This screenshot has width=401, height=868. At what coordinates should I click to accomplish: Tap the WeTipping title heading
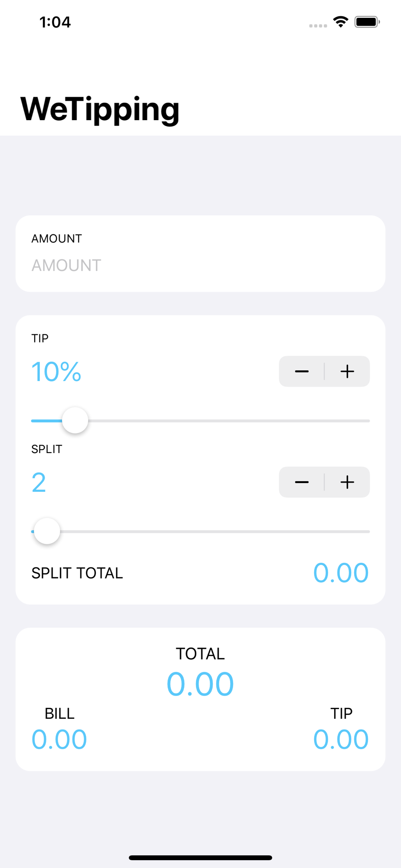(x=100, y=109)
